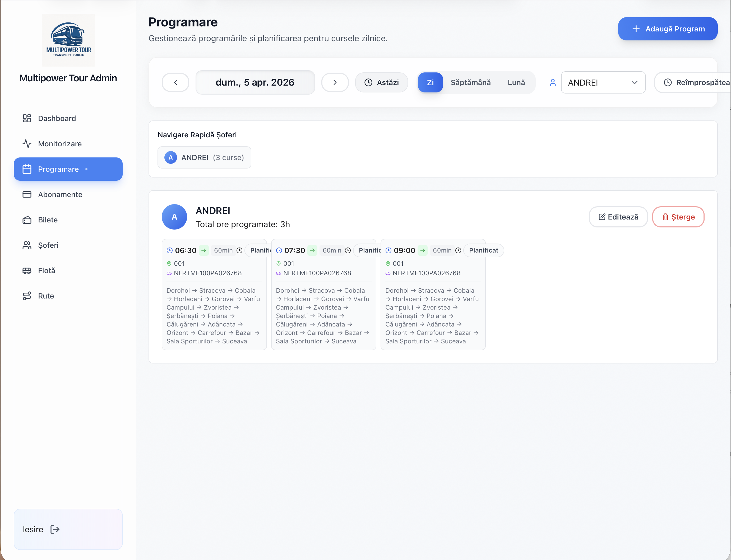Image resolution: width=731 pixels, height=560 pixels.
Task: Click the Planificat status badge on 09:00 card
Action: tap(484, 250)
